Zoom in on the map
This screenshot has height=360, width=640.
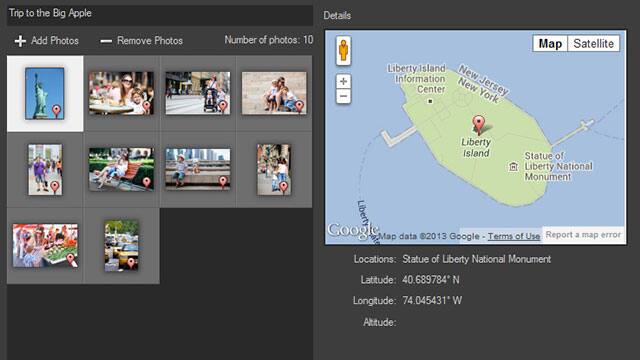click(344, 81)
